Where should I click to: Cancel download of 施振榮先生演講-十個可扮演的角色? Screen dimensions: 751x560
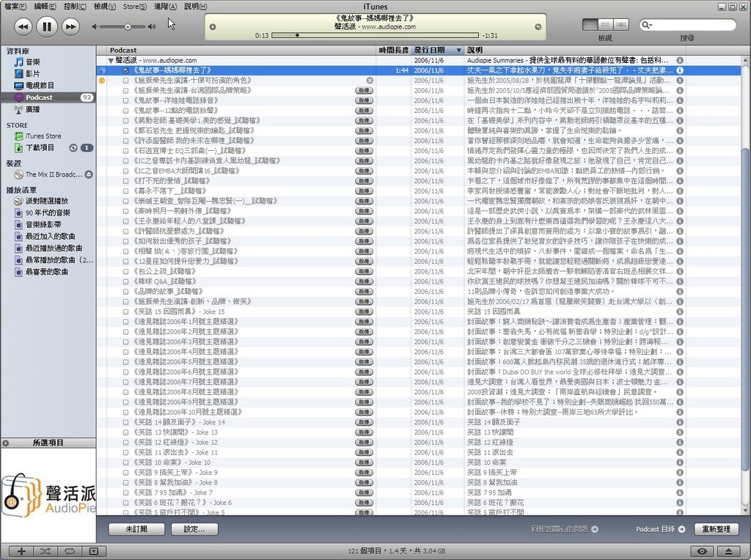pyautogui.click(x=370, y=81)
